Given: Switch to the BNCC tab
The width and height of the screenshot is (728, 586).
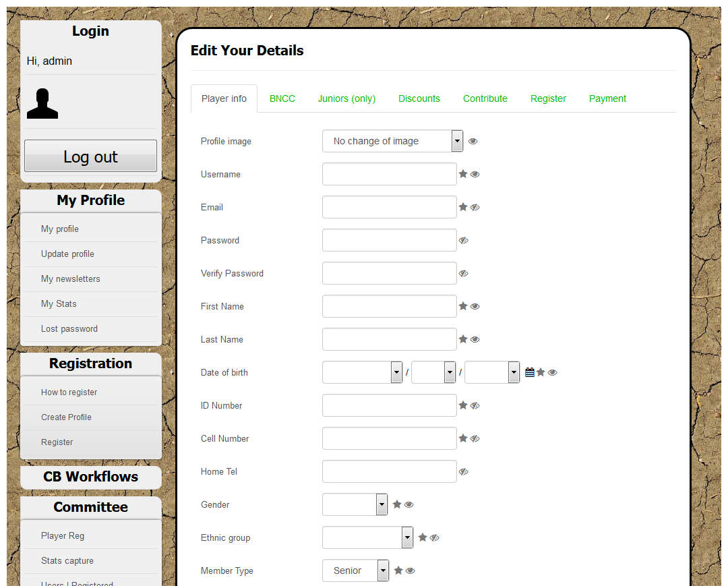Looking at the screenshot, I should coord(282,98).
